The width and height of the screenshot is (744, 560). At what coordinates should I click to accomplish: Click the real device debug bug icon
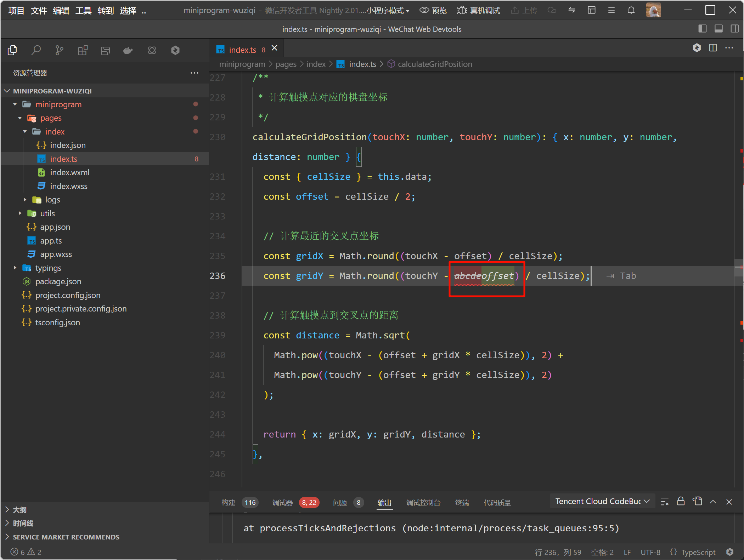(x=462, y=10)
